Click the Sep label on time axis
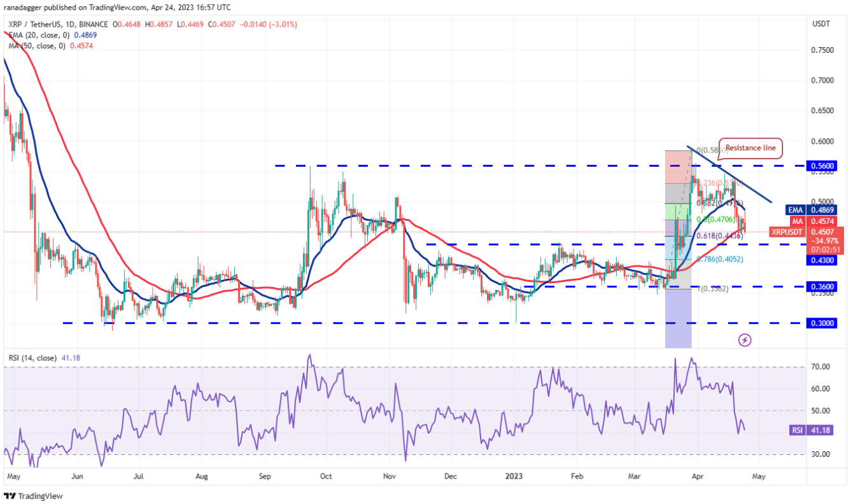Viewport: 851px width, 504px height. coord(265,475)
